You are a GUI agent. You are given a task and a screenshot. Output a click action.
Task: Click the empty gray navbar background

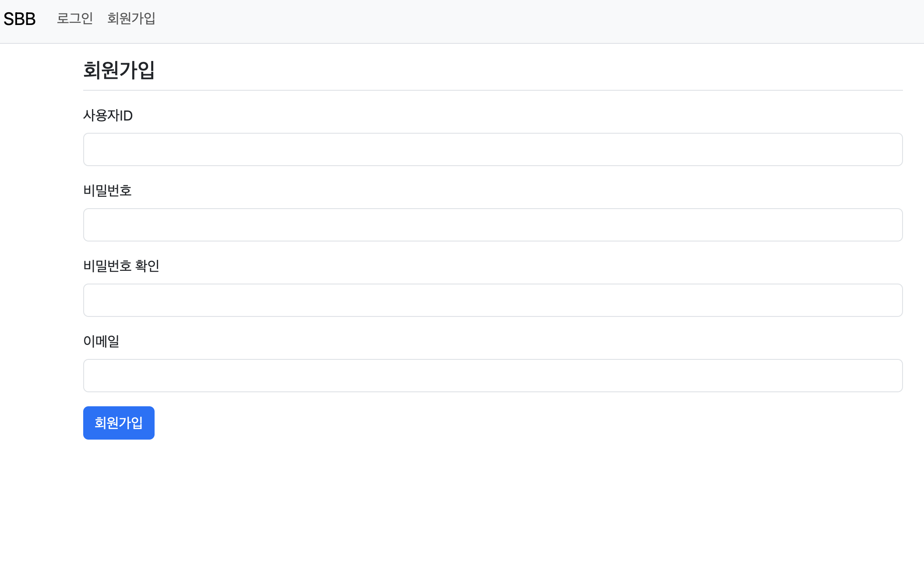coord(525,21)
